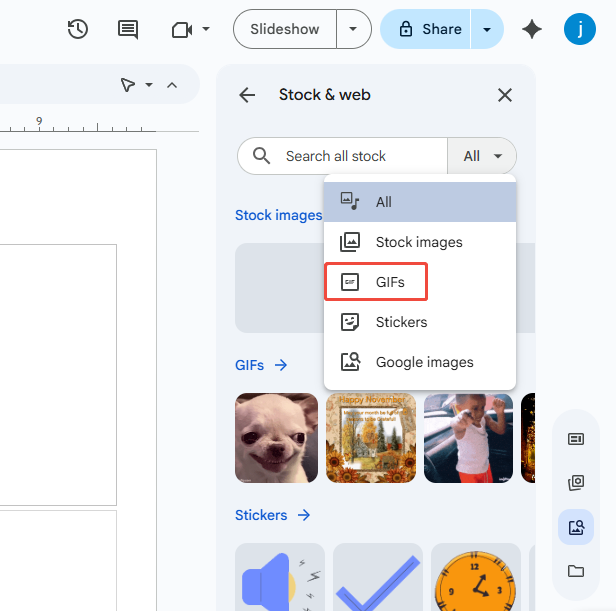Close the Stock & web panel
Viewport: 616px width, 611px height.
(x=505, y=95)
